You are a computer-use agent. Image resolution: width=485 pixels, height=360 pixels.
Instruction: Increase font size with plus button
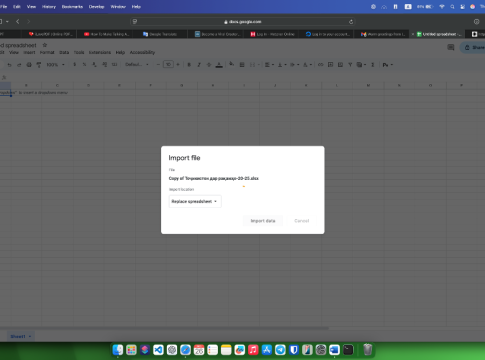click(178, 65)
